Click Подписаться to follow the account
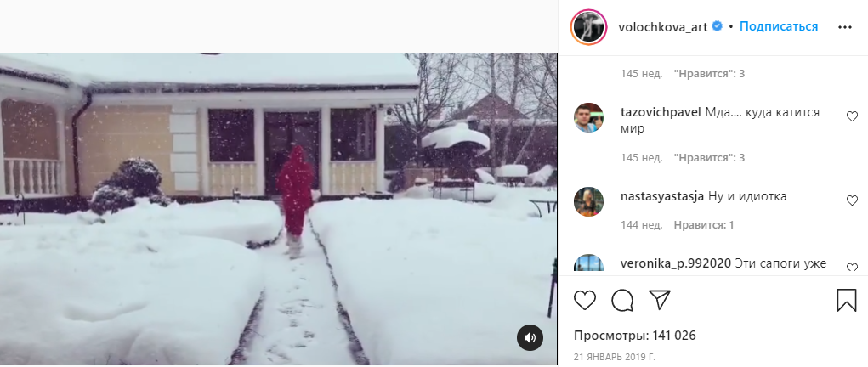Image resolution: width=868 pixels, height=367 pixels. 779,26
